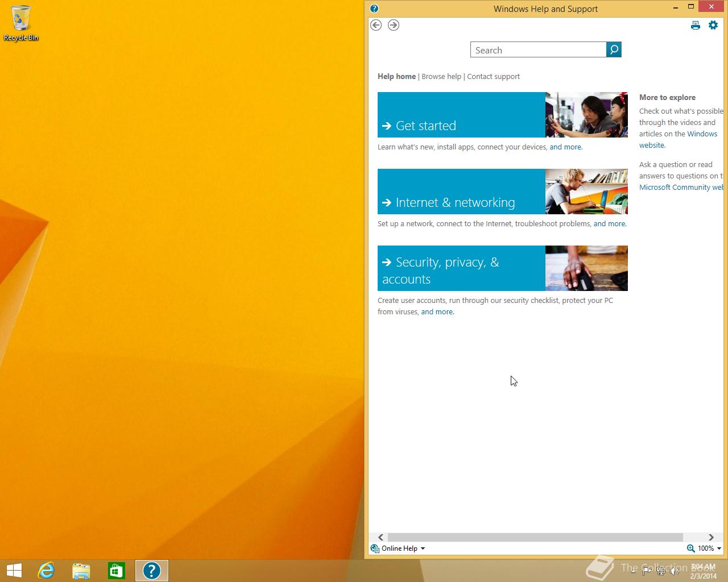Open Security, privacy, & accounts tile
Screen dimensions: 728x582
click(x=461, y=268)
